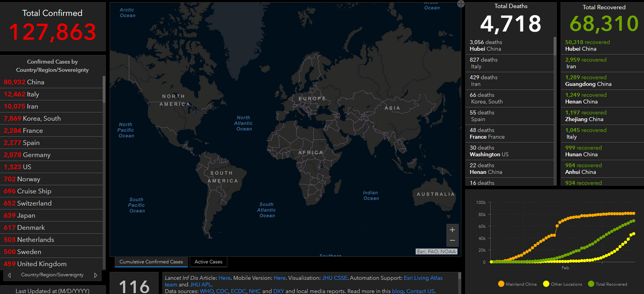
Task: Select Korea, South in confirmed cases list
Action: point(51,118)
